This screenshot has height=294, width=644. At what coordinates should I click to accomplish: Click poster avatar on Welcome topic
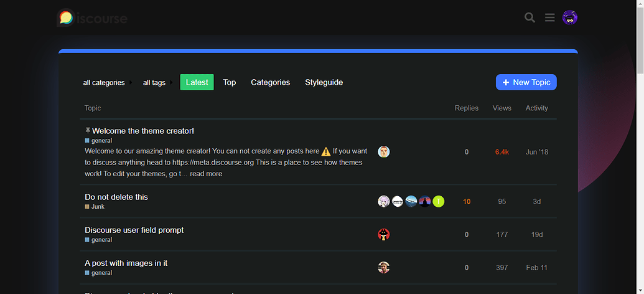coord(384,152)
